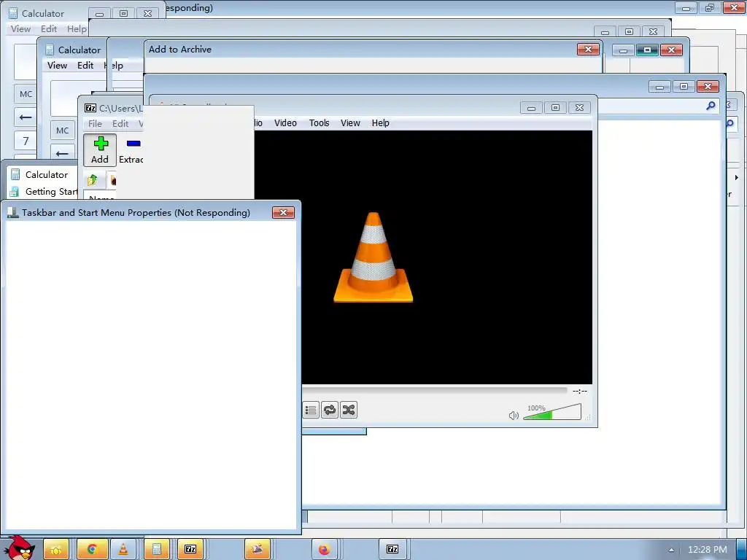747x560 pixels.
Task: Open the Help menu in VLC
Action: click(x=381, y=122)
